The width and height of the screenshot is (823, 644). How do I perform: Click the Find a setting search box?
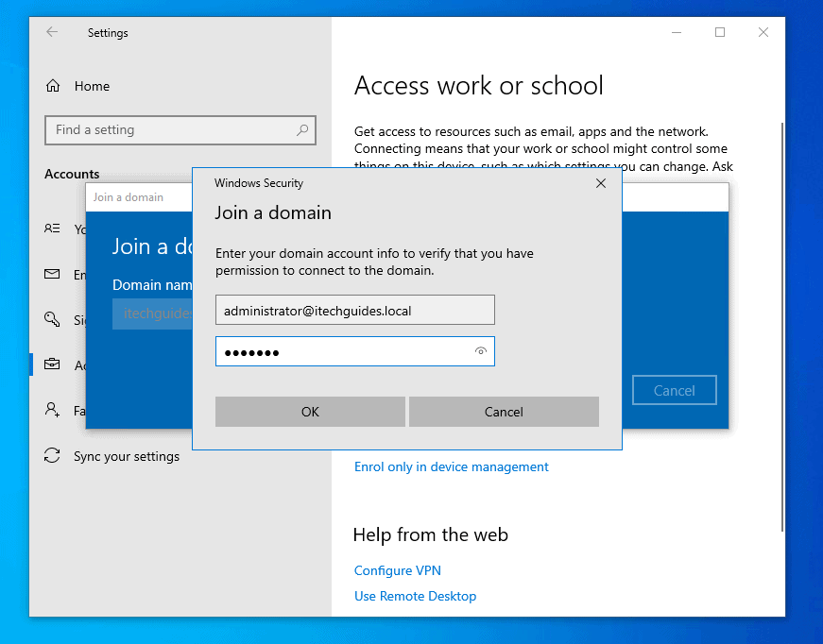180,129
